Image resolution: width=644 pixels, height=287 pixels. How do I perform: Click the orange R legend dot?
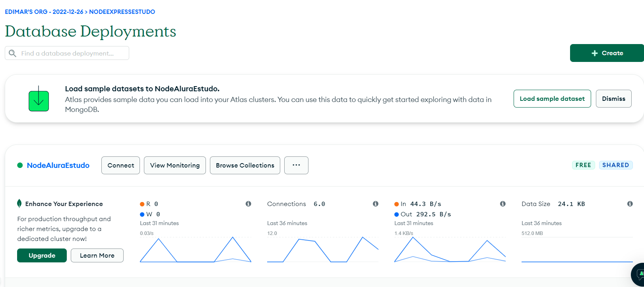coord(142,204)
